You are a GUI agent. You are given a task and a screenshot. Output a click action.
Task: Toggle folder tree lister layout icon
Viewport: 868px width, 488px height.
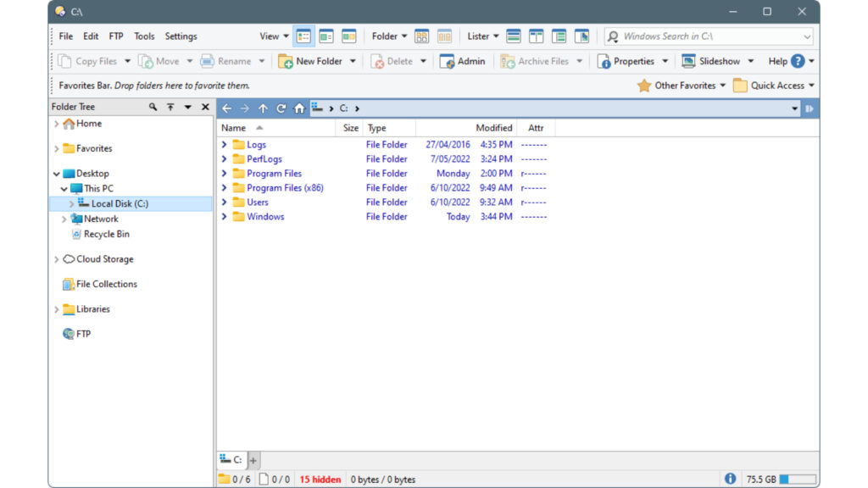coord(559,36)
